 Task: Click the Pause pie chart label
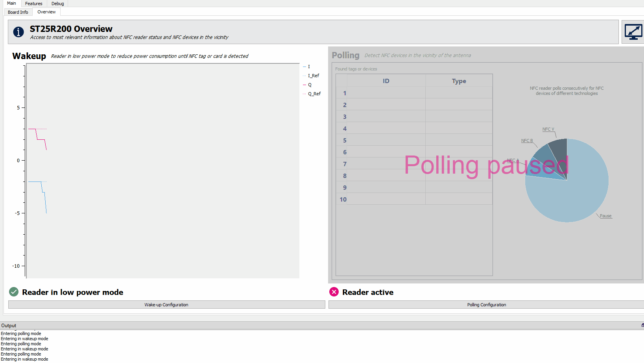coord(605,216)
